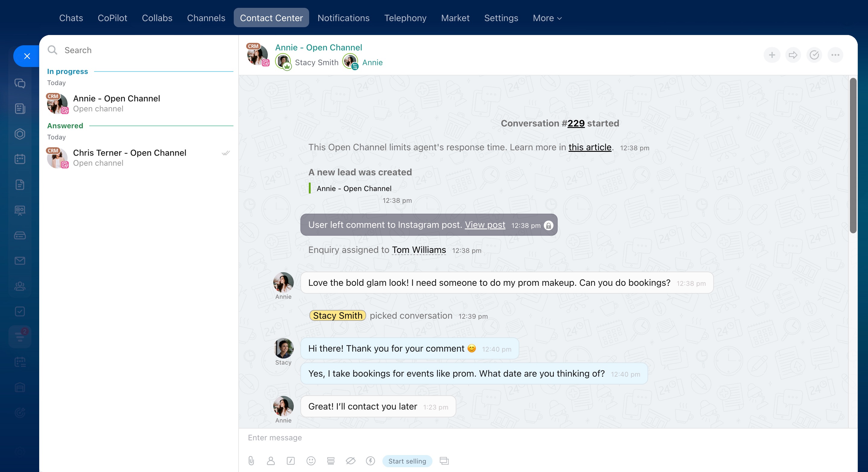Screen dimensions: 868x472
Task: Click the slash command icon below message box
Action: [x=290, y=461]
